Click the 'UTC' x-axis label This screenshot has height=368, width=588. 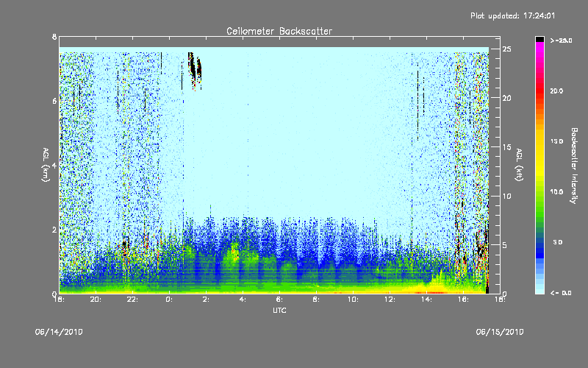coord(279,310)
